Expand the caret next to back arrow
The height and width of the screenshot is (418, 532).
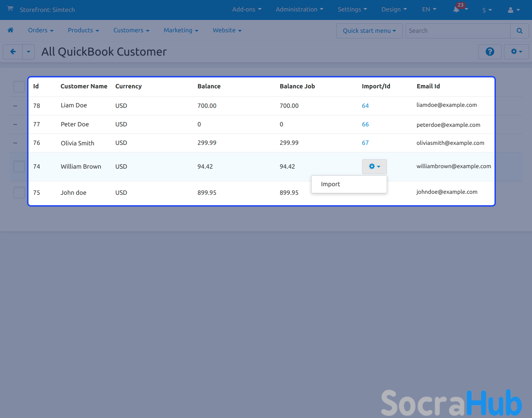point(28,52)
